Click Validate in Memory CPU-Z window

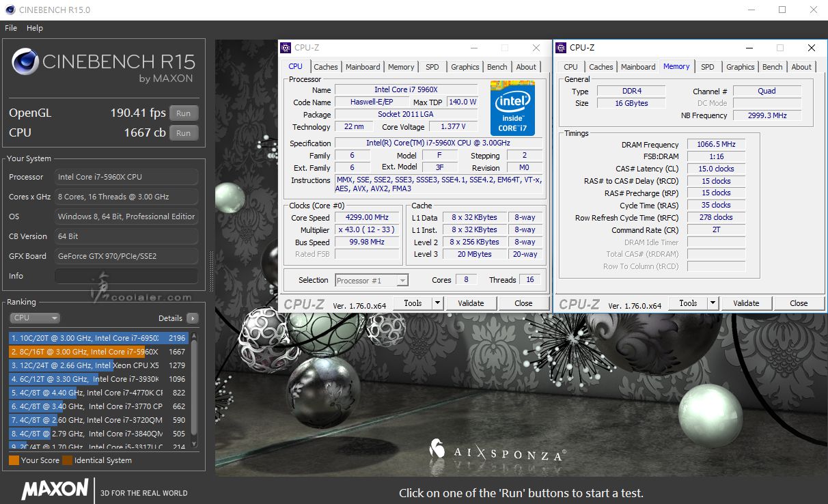pyautogui.click(x=746, y=303)
